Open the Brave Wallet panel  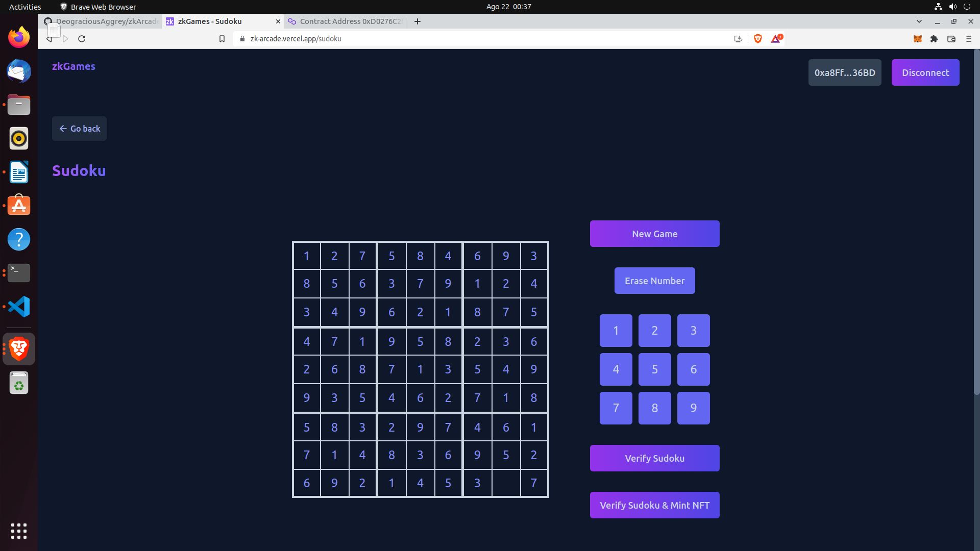coord(951,39)
